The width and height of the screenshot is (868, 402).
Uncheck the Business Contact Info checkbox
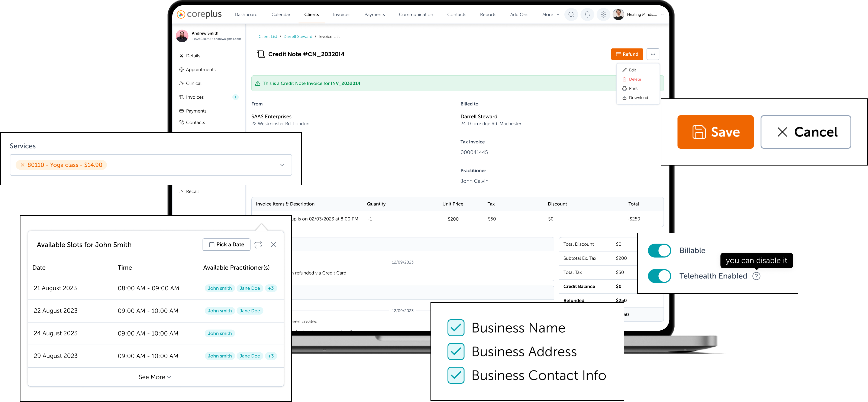[x=456, y=375]
